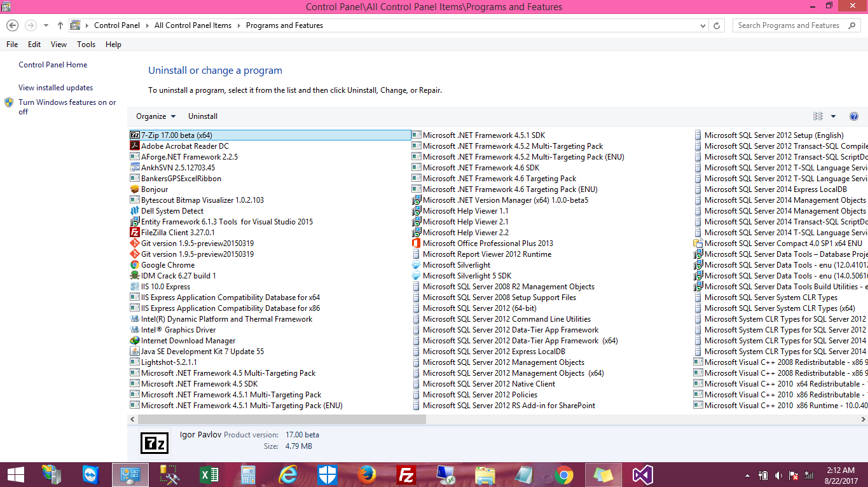Go up one level with the up arrow
The image size is (868, 487).
coord(60,25)
